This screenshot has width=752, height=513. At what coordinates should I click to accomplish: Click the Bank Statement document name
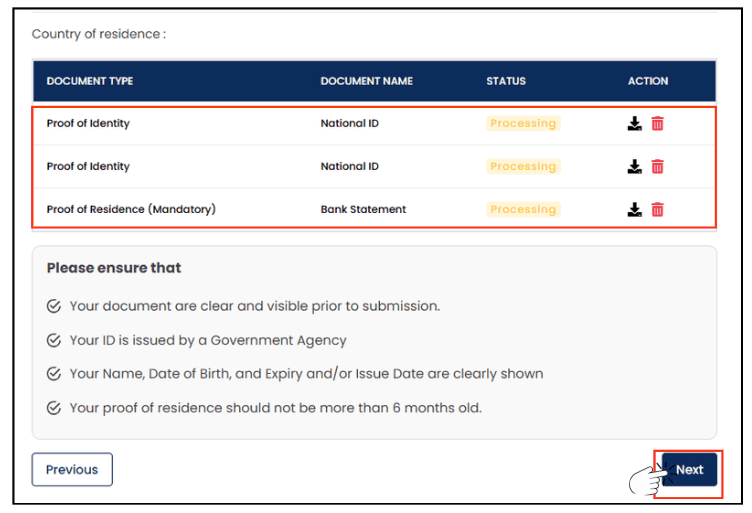point(363,210)
